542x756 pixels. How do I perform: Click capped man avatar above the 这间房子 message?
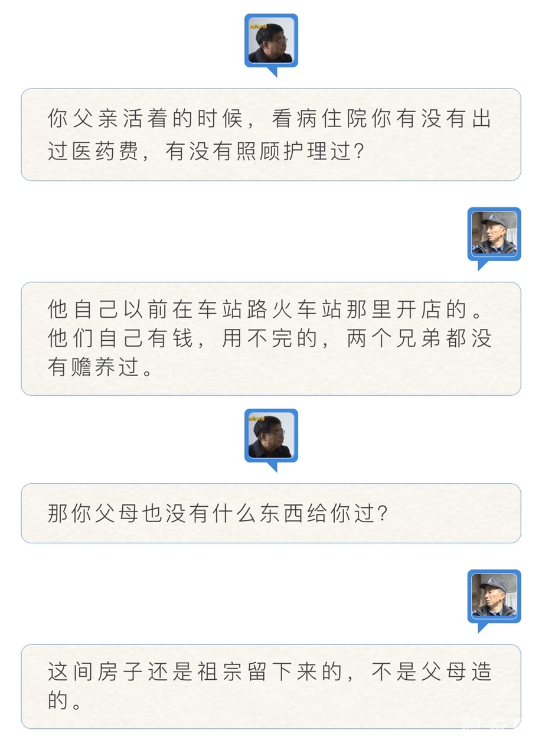click(494, 596)
